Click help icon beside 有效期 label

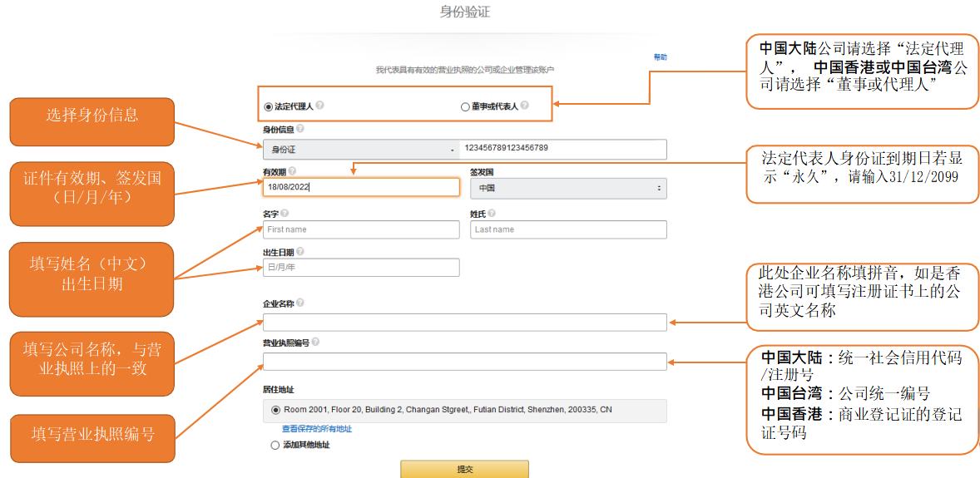point(292,170)
